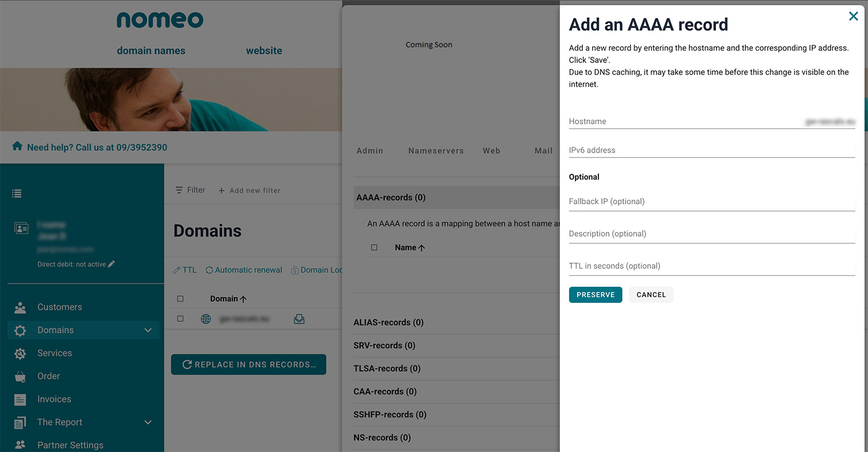This screenshot has width=868, height=452.
Task: Focus the Fallback IP optional field
Action: (712, 202)
